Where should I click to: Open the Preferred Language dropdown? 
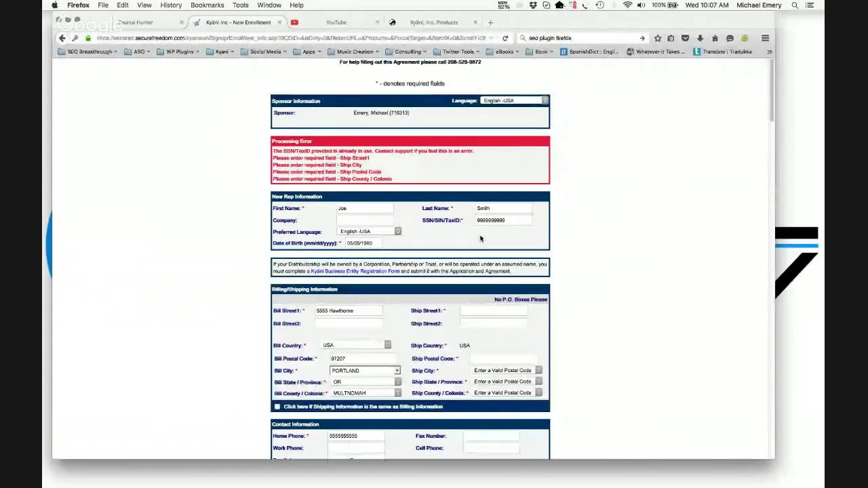tap(369, 232)
